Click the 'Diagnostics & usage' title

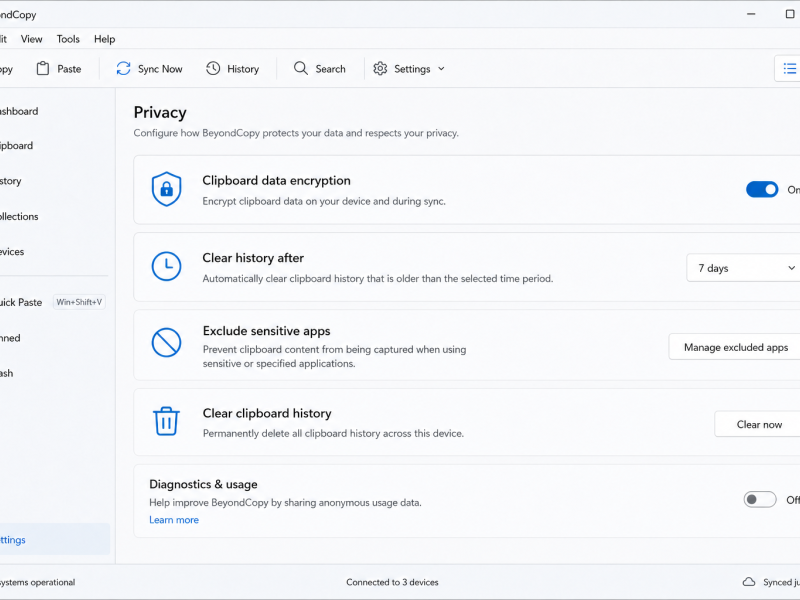point(203,484)
